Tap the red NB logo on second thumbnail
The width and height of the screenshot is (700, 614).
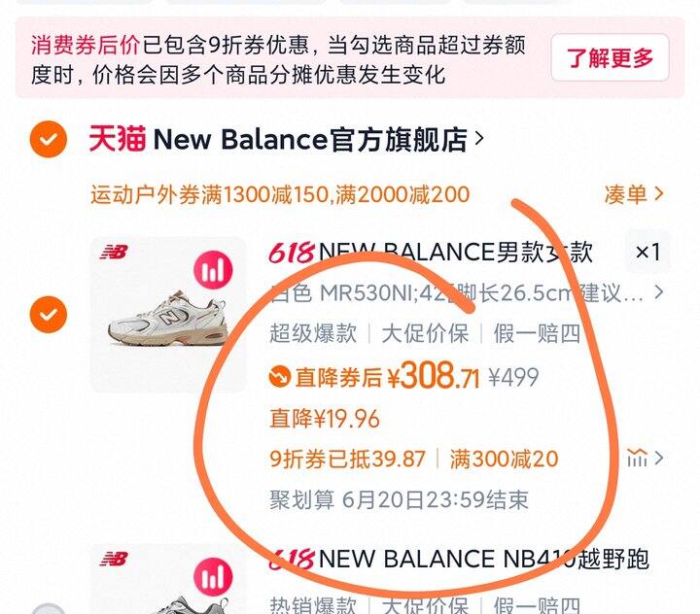point(114,560)
